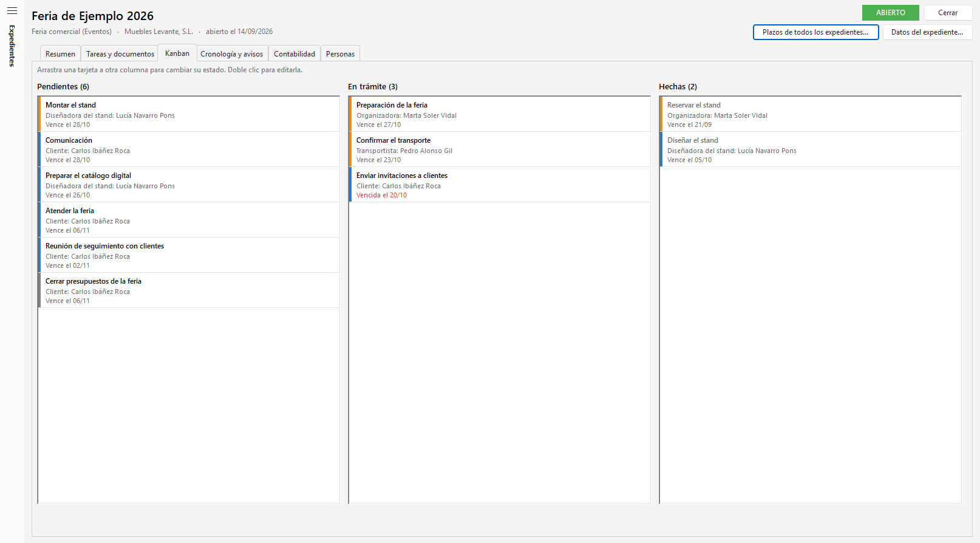Show the Personas tab

pos(340,54)
